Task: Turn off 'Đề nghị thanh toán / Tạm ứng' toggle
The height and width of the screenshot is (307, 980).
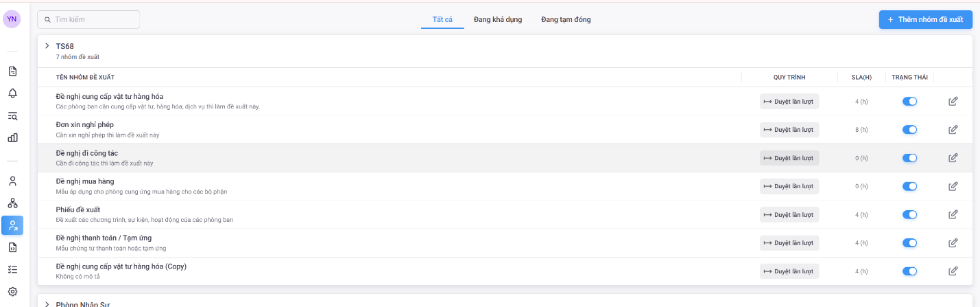Action: point(909,242)
